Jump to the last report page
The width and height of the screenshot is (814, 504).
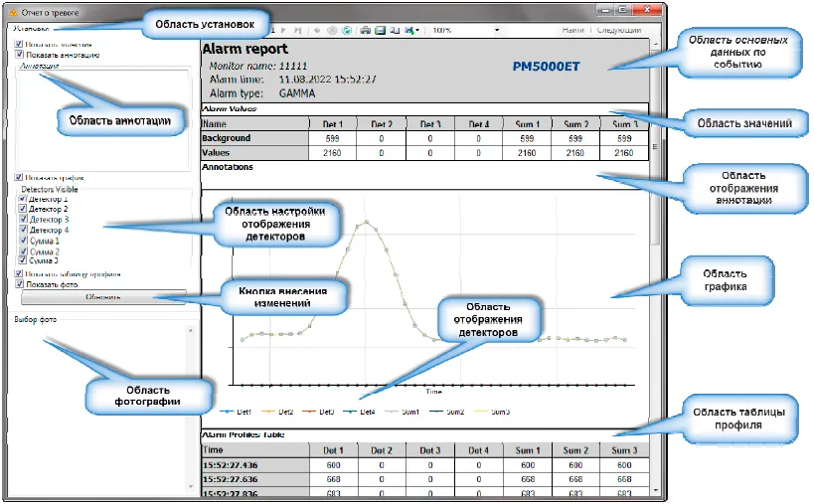coord(297,31)
